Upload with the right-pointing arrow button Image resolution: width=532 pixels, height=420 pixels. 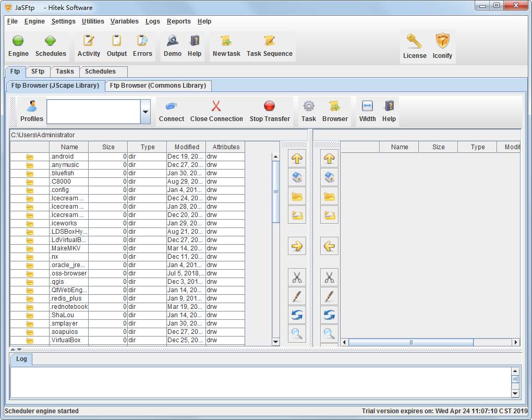click(297, 246)
